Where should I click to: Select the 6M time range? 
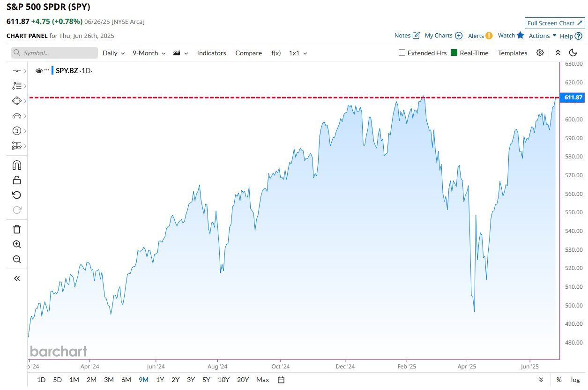pos(126,380)
